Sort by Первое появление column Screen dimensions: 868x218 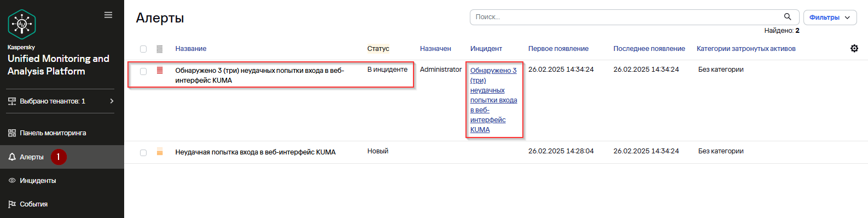pyautogui.click(x=558, y=49)
